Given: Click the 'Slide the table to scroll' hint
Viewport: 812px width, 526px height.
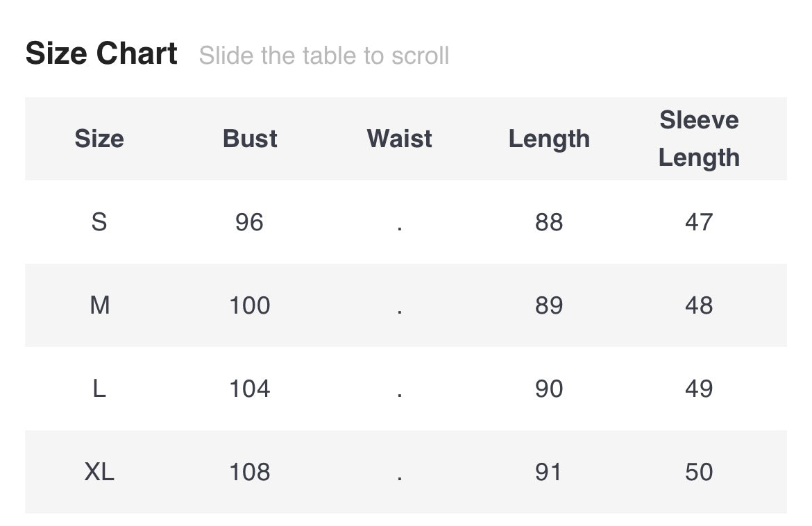Looking at the screenshot, I should pos(323,56).
